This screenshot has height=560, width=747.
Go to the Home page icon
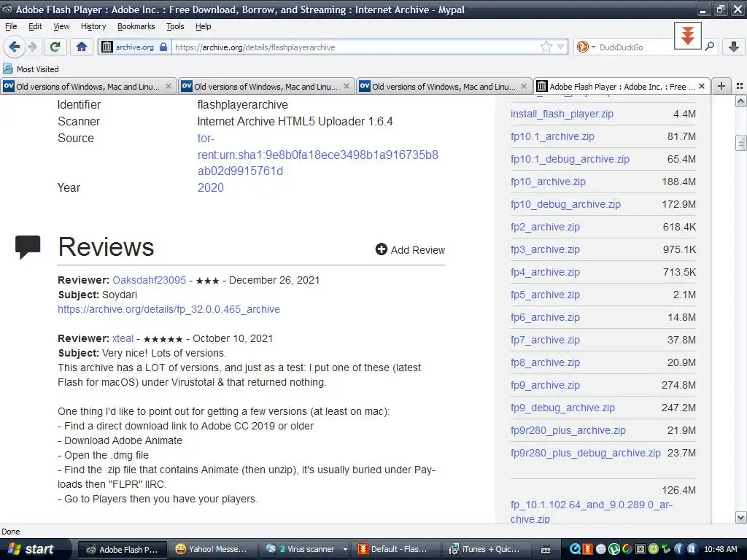(82, 47)
